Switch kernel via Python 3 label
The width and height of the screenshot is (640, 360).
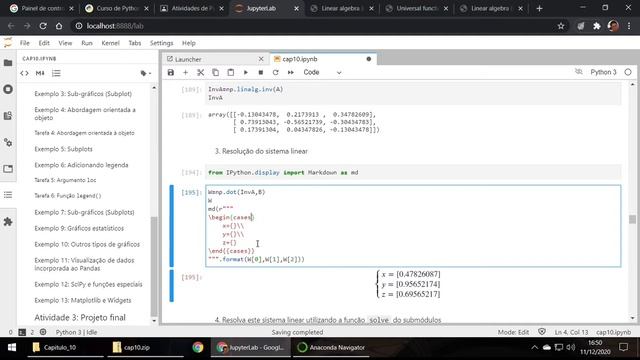tap(603, 72)
